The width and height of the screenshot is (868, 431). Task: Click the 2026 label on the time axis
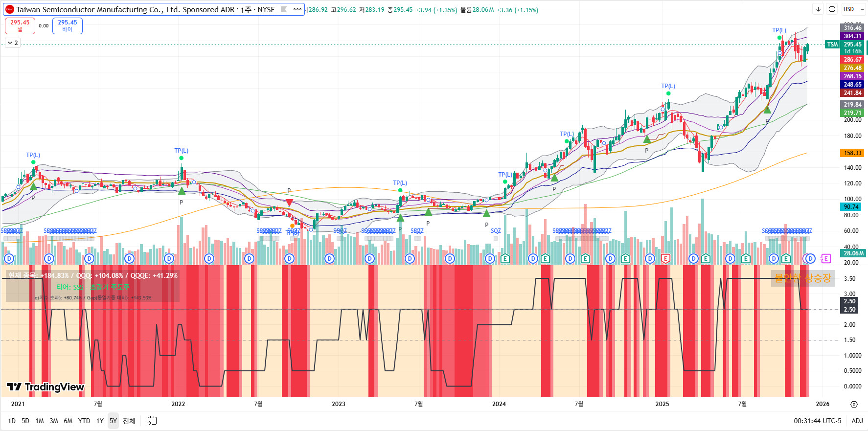(822, 404)
